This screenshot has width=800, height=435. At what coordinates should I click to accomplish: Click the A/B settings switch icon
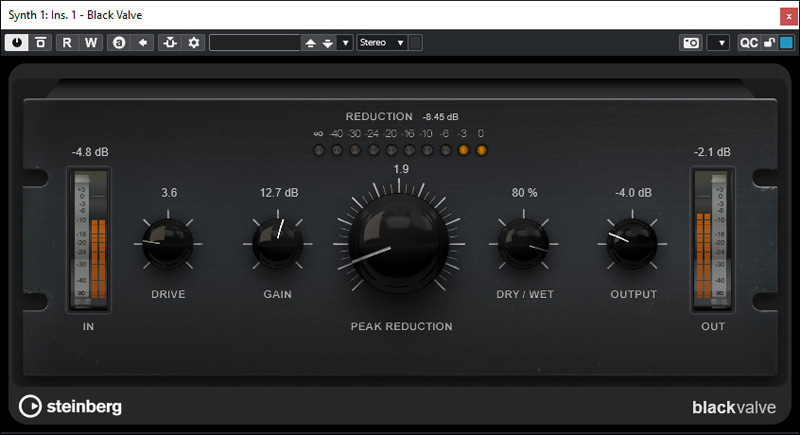click(119, 42)
